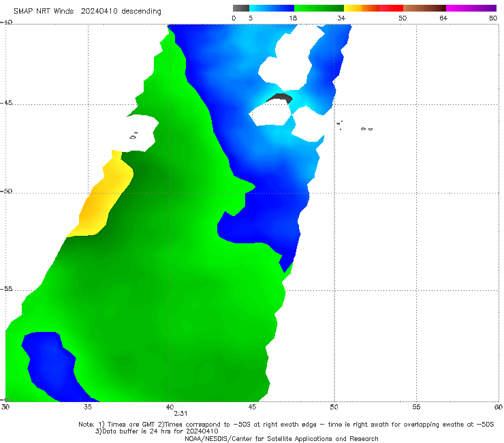Click longitude axis label '40'
Screen dimensions: 504x443
click(x=170, y=407)
